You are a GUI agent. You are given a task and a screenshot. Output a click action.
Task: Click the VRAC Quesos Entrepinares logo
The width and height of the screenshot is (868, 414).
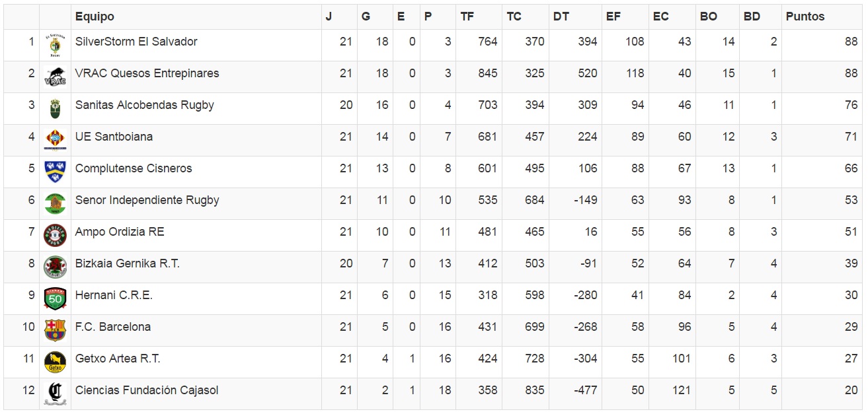click(55, 77)
